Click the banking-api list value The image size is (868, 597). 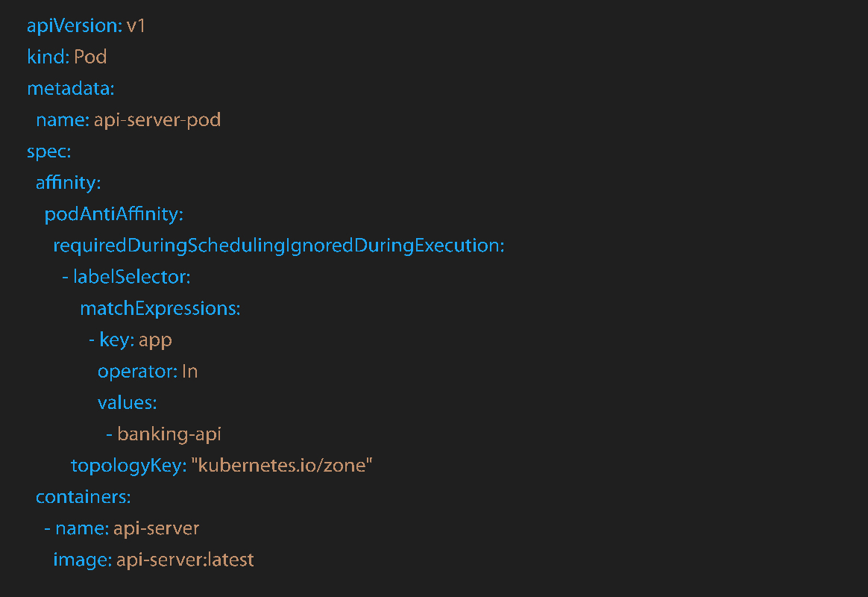coord(169,434)
